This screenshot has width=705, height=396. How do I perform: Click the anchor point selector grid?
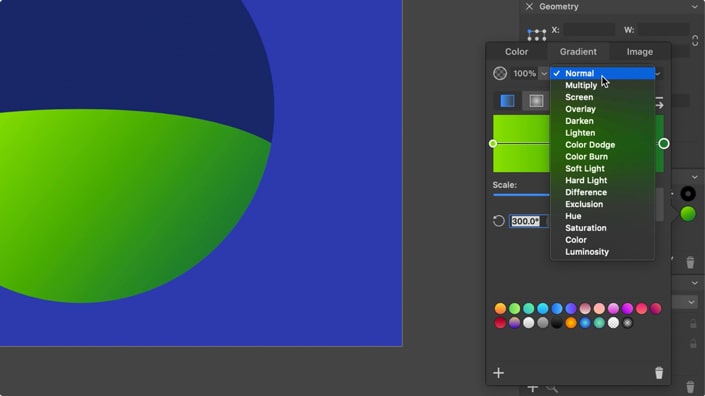537,34
